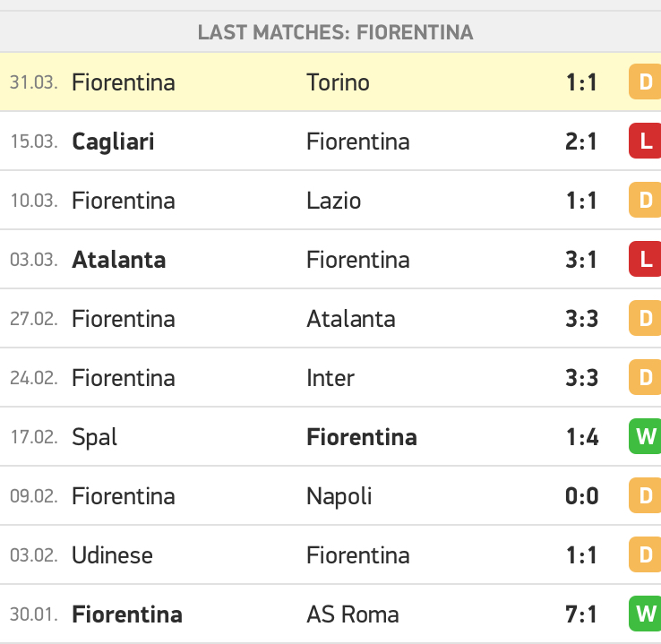Open the Cagliari team link
The width and height of the screenshot is (661, 644).
point(113,142)
